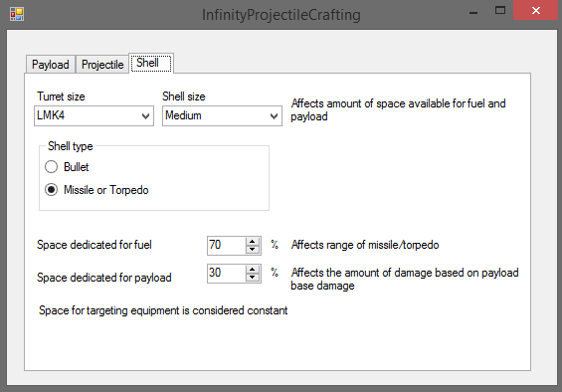The image size is (562, 392).
Task: Open the Shell size dropdown
Action: pos(222,115)
